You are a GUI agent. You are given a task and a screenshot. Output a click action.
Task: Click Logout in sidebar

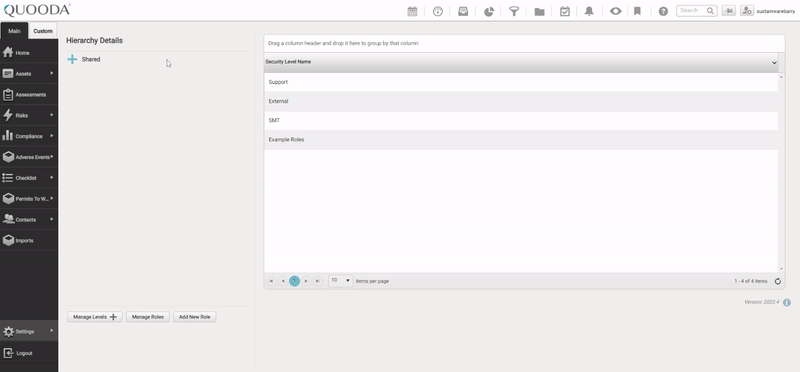[29, 353]
